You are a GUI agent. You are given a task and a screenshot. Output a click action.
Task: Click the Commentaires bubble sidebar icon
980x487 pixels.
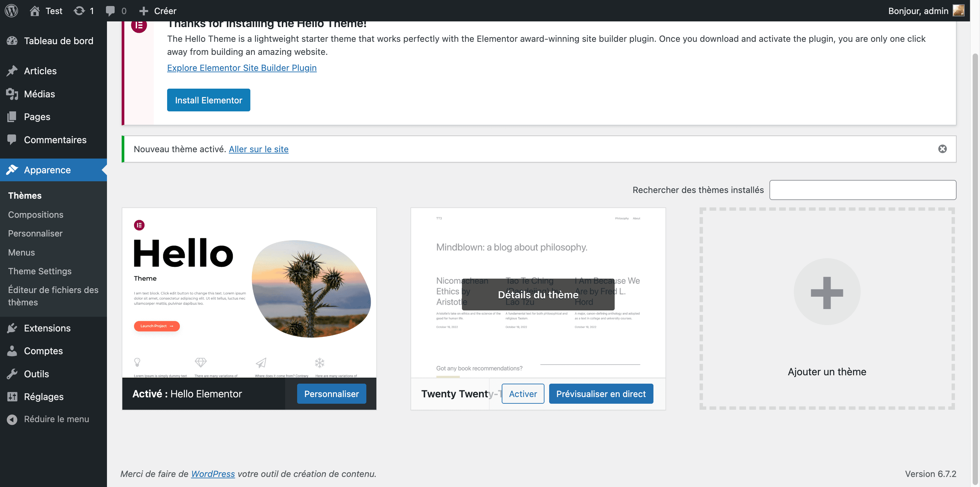point(12,140)
